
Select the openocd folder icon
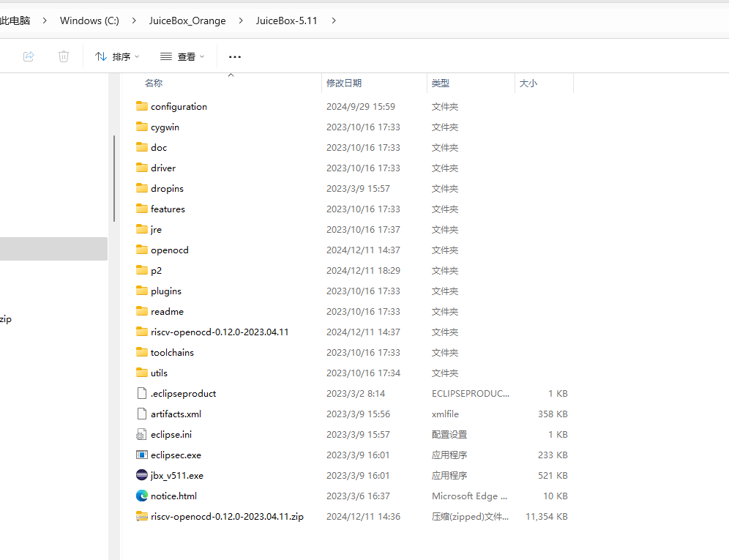(142, 250)
